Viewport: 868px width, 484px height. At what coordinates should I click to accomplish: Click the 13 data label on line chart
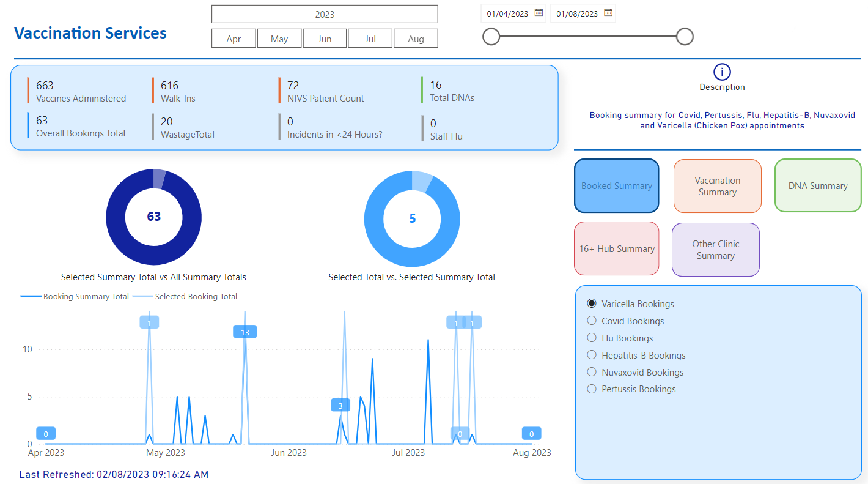pyautogui.click(x=245, y=332)
